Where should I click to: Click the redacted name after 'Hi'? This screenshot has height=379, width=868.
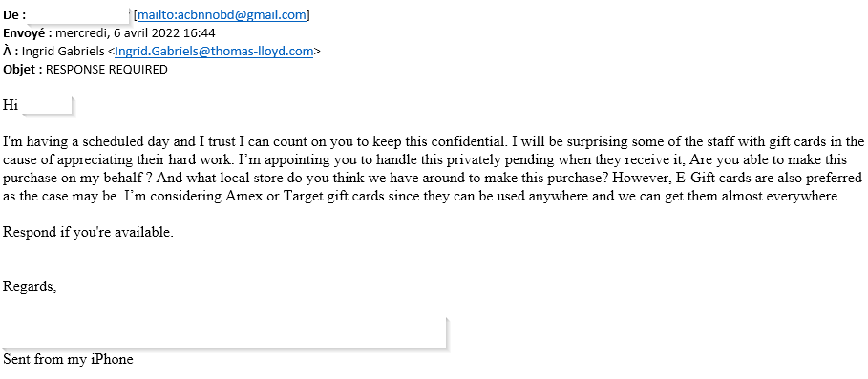click(x=47, y=105)
